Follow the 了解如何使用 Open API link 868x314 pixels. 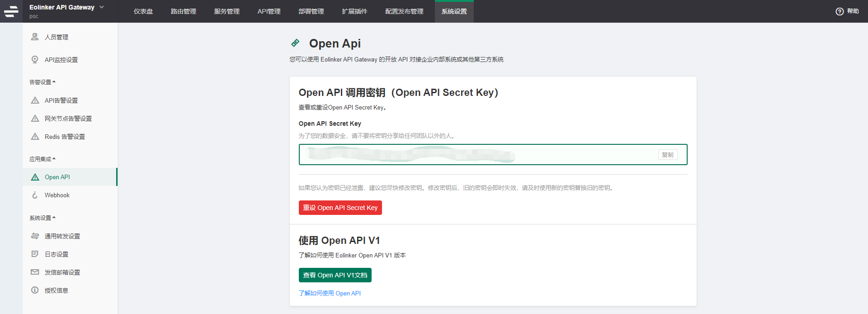click(330, 293)
